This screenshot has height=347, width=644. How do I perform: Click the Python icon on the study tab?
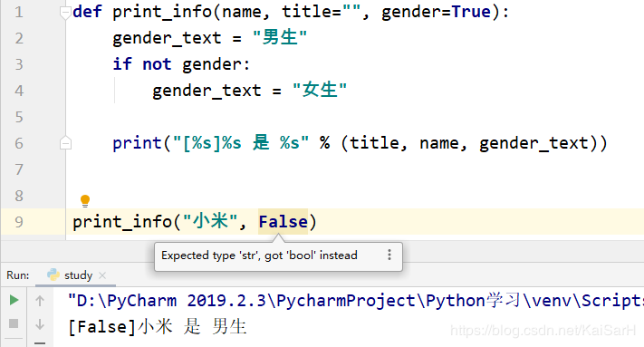click(x=53, y=275)
